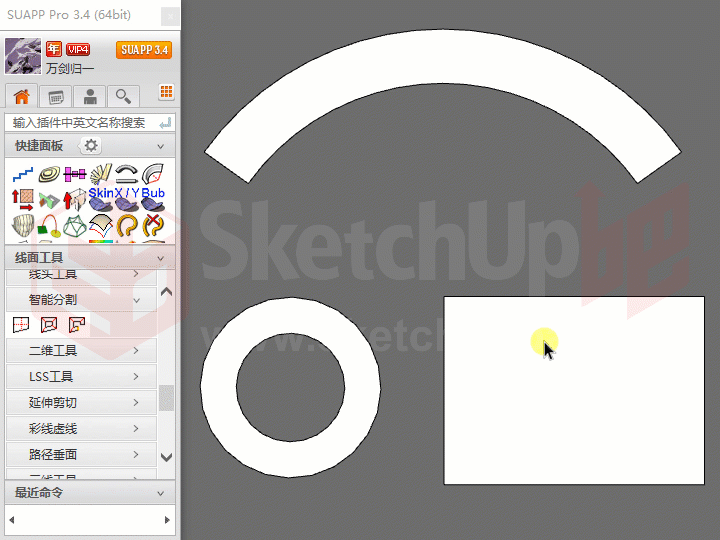This screenshot has height=540, width=720.
Task: Click the tool list scroll-up arrow
Action: coord(167,292)
